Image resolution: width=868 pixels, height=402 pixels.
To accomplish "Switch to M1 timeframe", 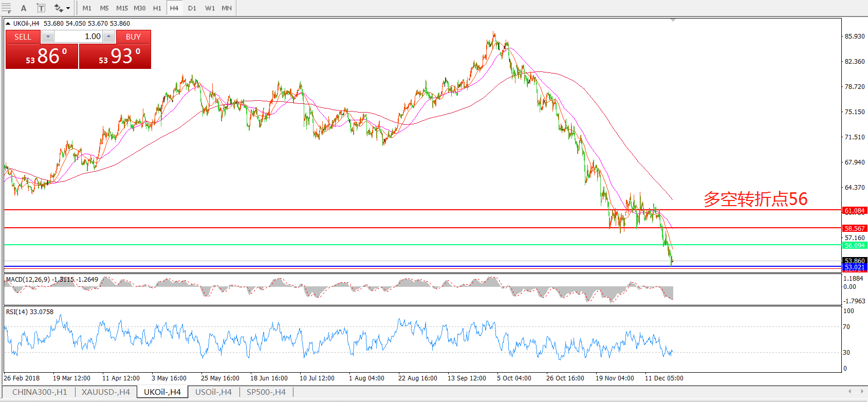I will (87, 8).
